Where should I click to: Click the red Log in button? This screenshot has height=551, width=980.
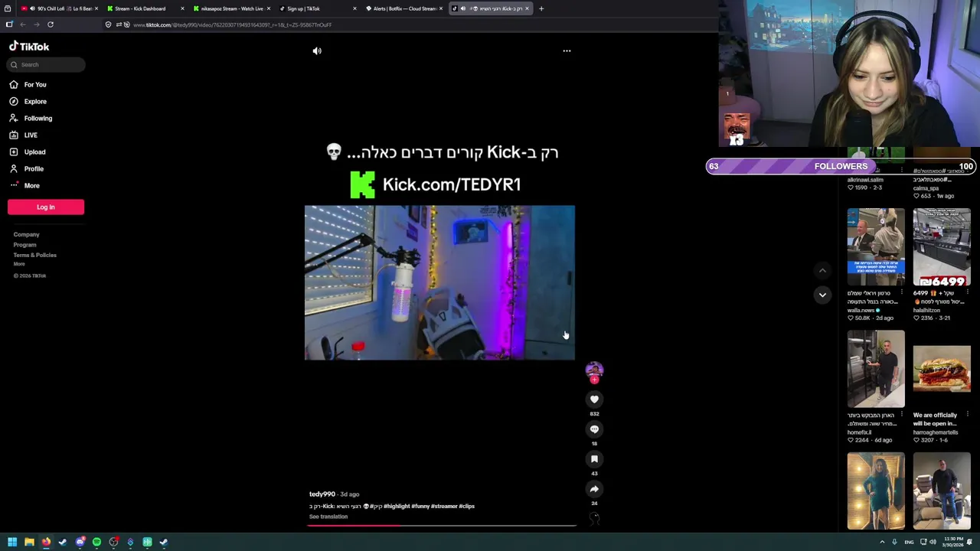click(x=46, y=207)
